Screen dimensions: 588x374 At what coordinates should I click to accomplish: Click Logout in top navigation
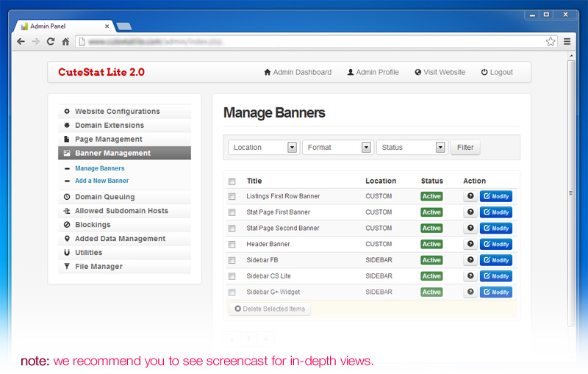click(x=497, y=72)
